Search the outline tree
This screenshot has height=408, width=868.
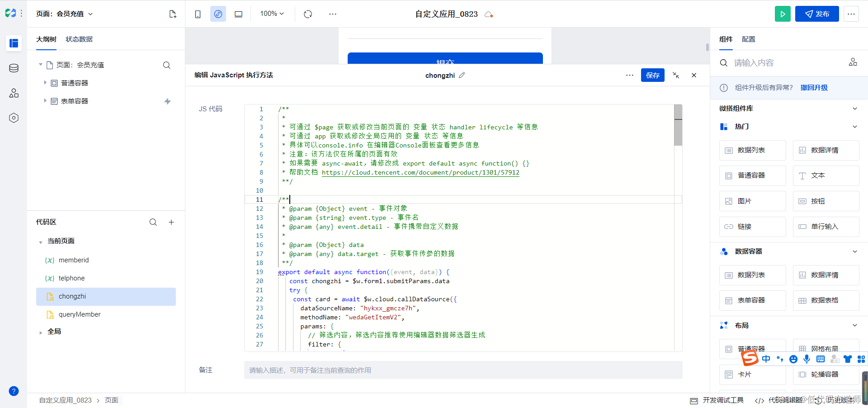(x=167, y=65)
